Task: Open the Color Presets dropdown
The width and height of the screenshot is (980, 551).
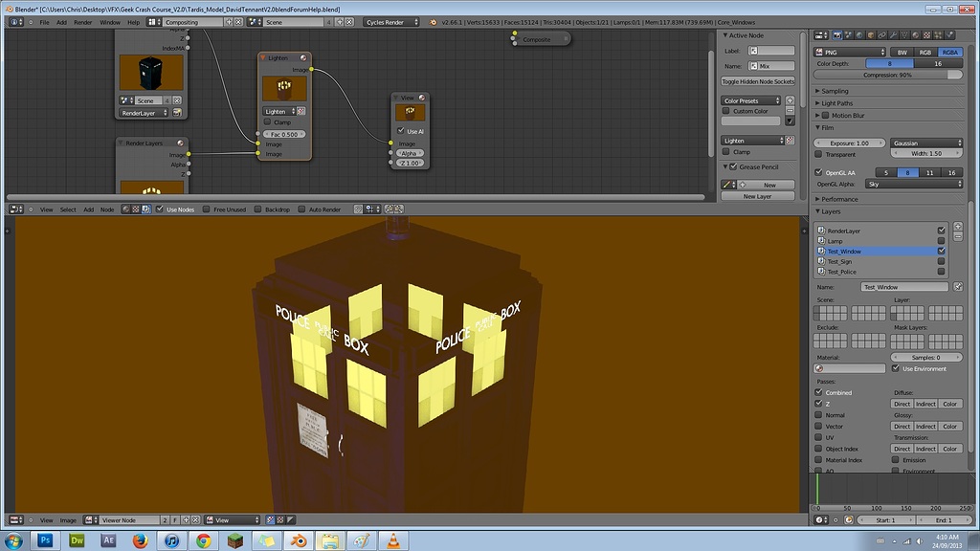Action: pyautogui.click(x=752, y=100)
